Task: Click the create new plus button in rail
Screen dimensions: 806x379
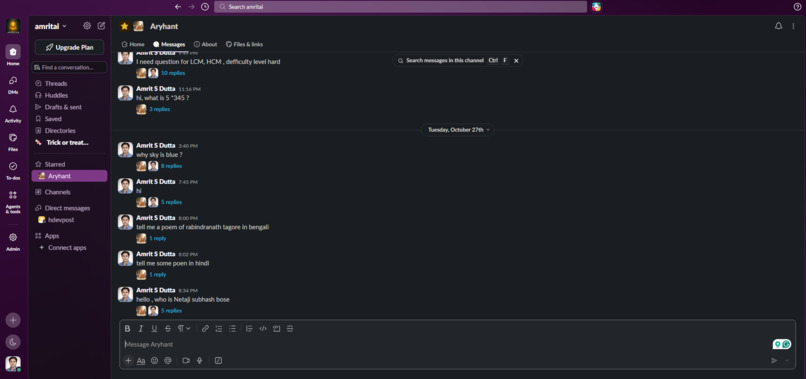Action: point(13,320)
